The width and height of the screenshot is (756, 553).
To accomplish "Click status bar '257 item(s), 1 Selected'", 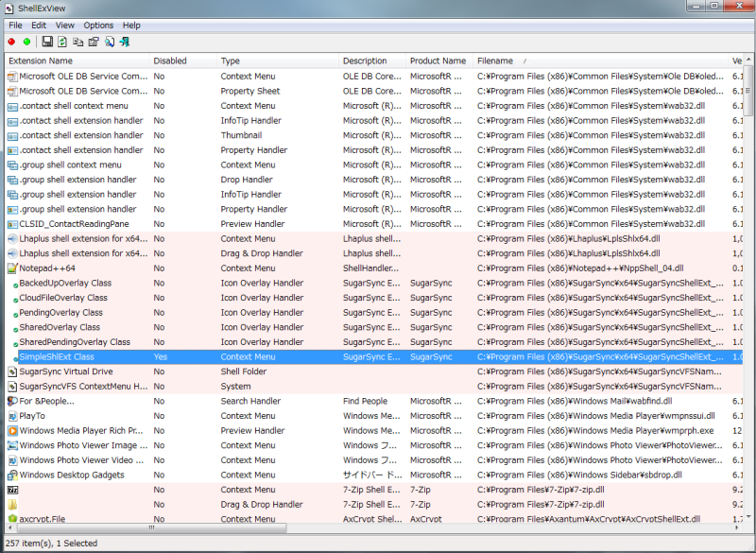I will point(51,544).
